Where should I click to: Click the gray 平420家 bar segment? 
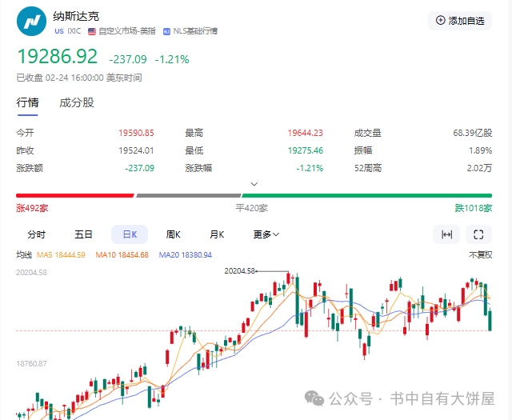point(189,196)
